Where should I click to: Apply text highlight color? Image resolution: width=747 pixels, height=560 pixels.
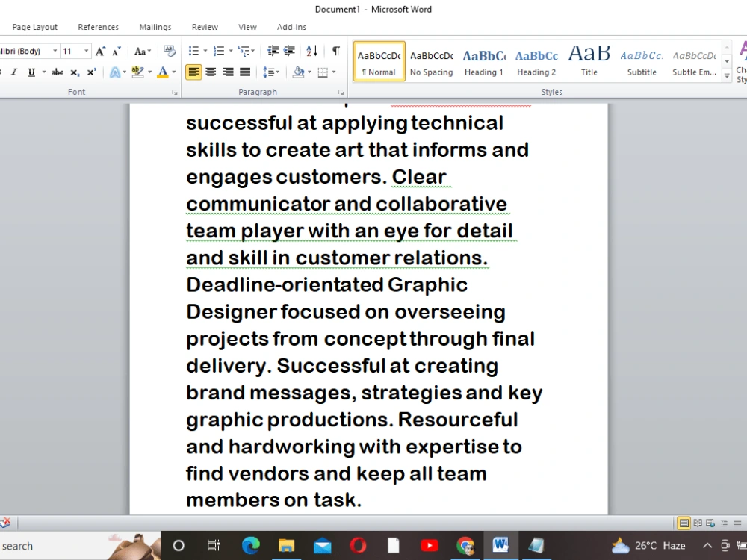[x=137, y=72]
